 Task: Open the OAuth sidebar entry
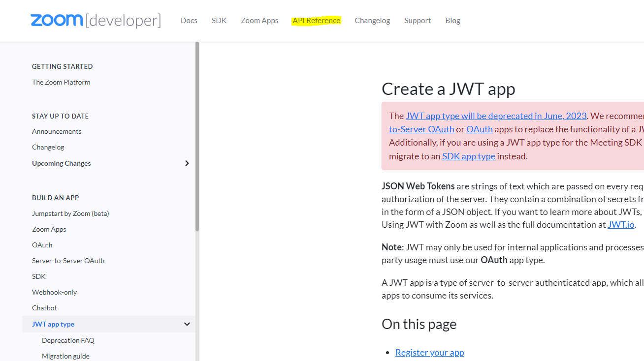coord(42,245)
